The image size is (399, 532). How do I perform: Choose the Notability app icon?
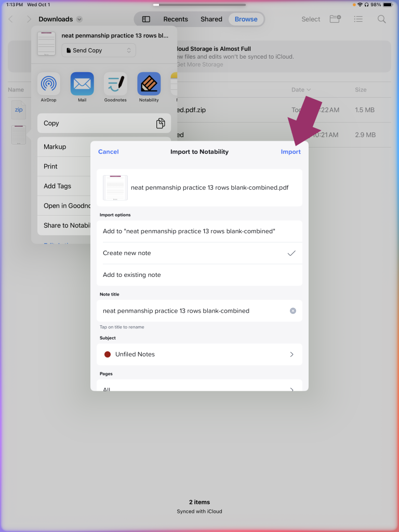click(149, 84)
